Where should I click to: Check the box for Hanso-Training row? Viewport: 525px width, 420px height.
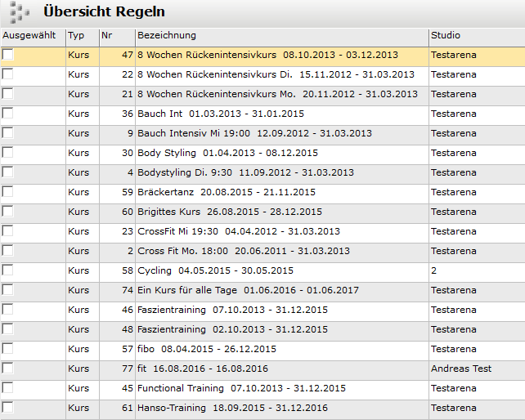7,407
